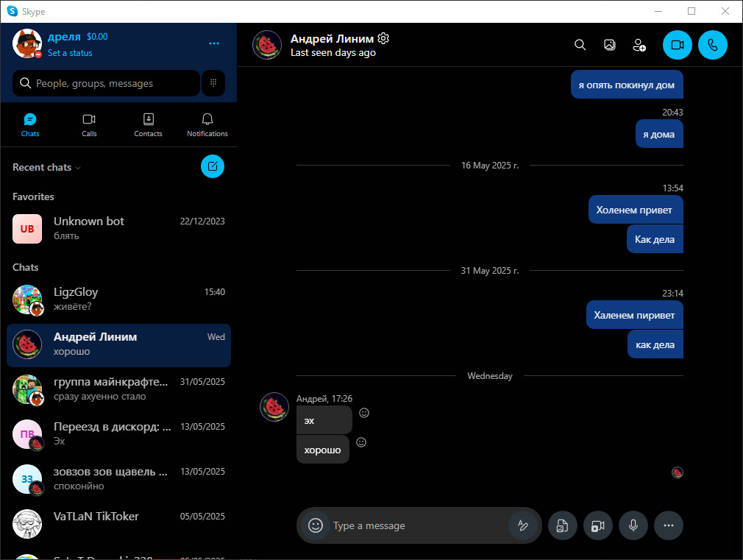Image resolution: width=743 pixels, height=560 pixels.
Task: Add files to the message
Action: (563, 525)
